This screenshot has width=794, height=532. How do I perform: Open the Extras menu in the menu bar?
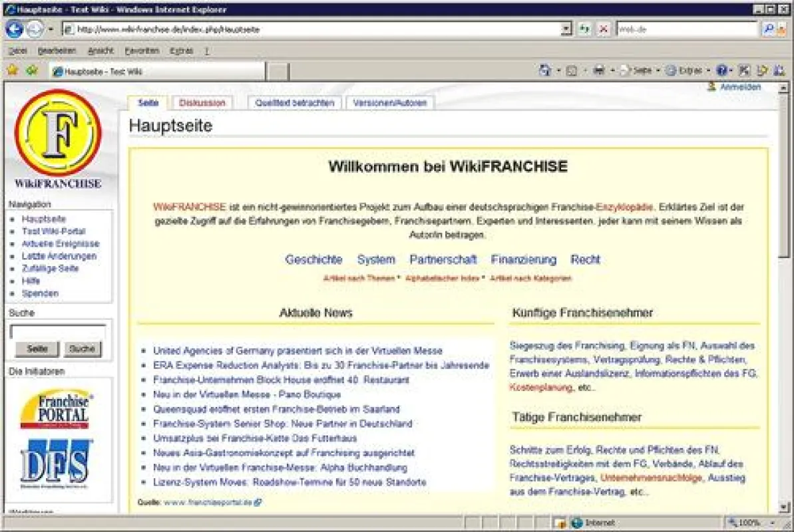[181, 51]
